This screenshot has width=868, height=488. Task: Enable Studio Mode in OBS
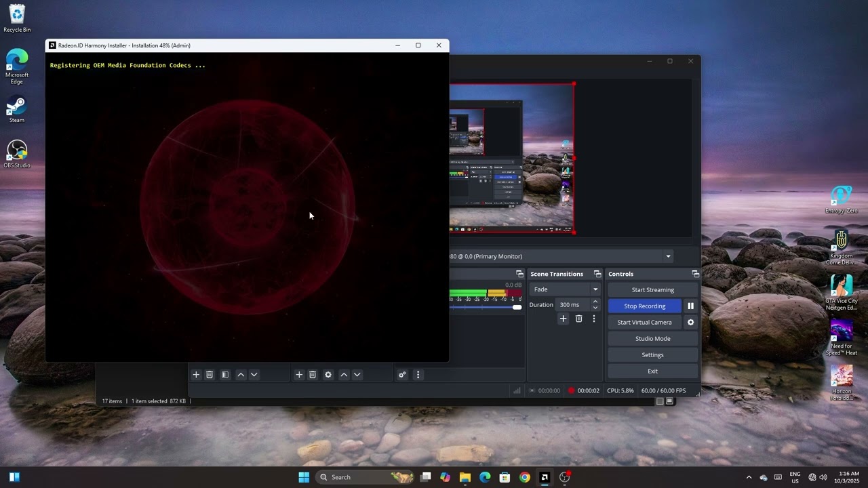pos(652,339)
